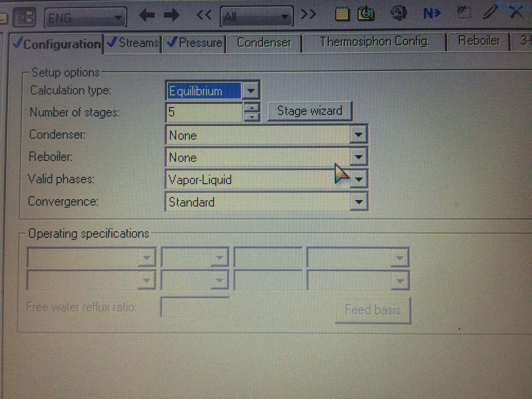Click the greyed Feed basis button
532x399 pixels.
point(373,310)
